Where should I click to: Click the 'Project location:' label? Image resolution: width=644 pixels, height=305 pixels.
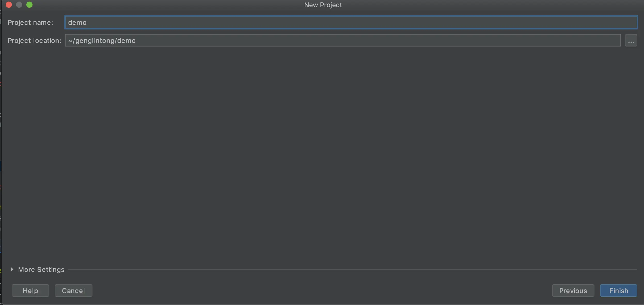(x=34, y=41)
